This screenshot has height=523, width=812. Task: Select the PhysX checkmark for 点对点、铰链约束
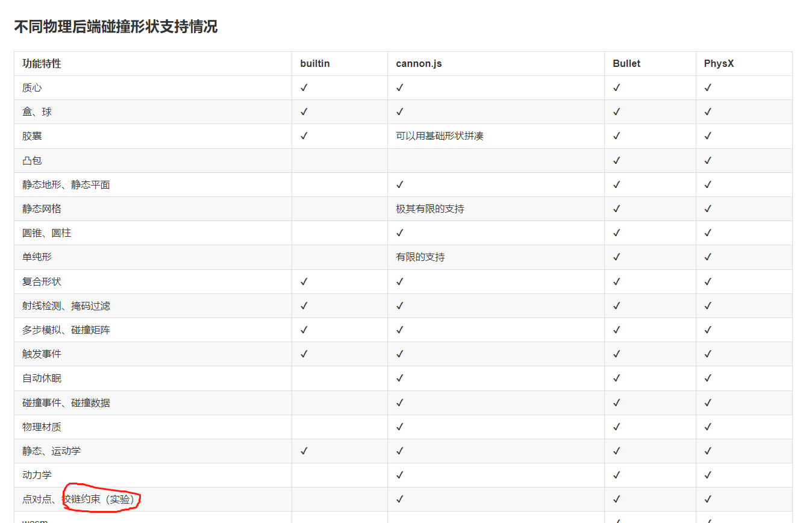pyautogui.click(x=708, y=500)
